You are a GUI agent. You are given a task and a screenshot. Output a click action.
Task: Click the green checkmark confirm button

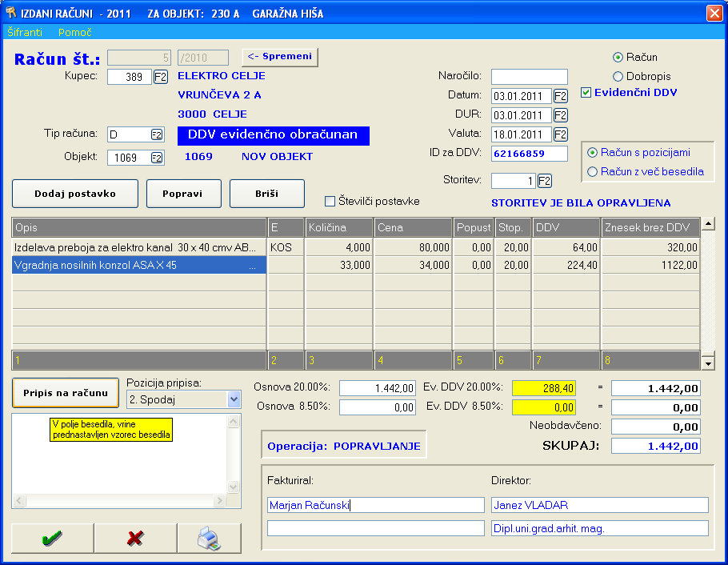click(52, 539)
